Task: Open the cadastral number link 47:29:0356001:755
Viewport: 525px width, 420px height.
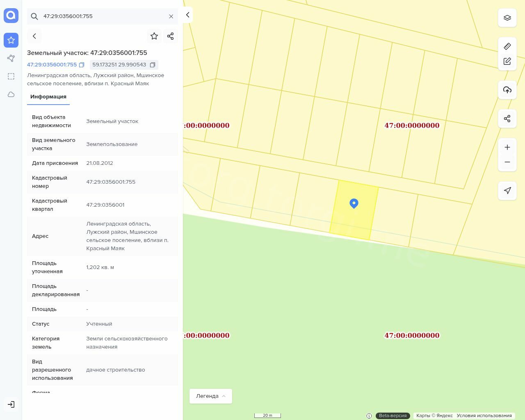Action: click(x=52, y=65)
